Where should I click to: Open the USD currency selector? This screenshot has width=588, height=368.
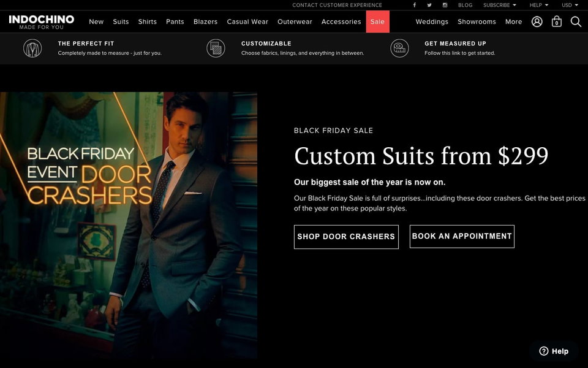click(x=570, y=5)
